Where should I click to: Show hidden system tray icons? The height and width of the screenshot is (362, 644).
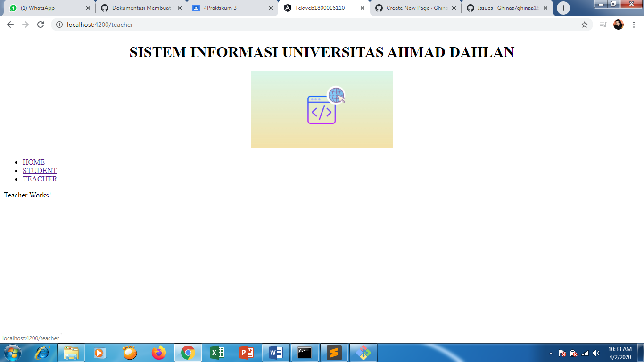click(551, 353)
